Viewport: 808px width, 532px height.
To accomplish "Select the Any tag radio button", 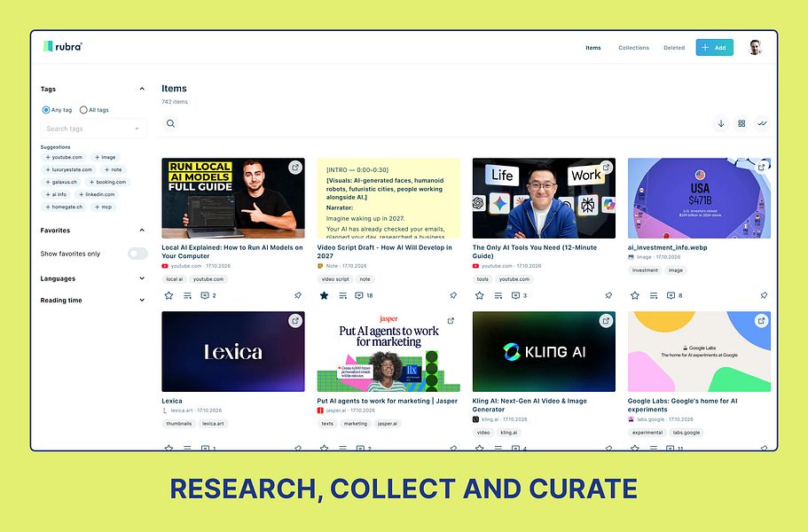I will coord(46,110).
